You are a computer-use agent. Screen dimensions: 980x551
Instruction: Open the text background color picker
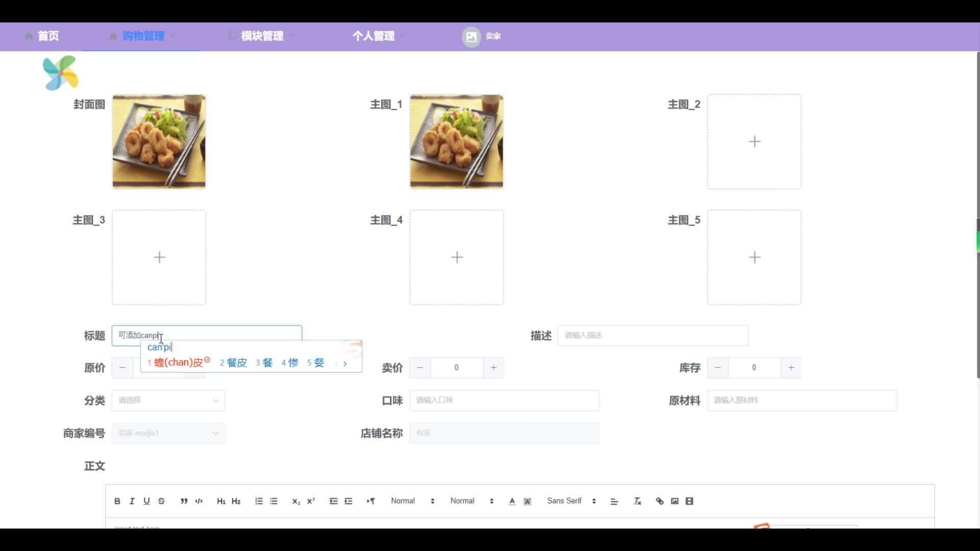coord(528,502)
